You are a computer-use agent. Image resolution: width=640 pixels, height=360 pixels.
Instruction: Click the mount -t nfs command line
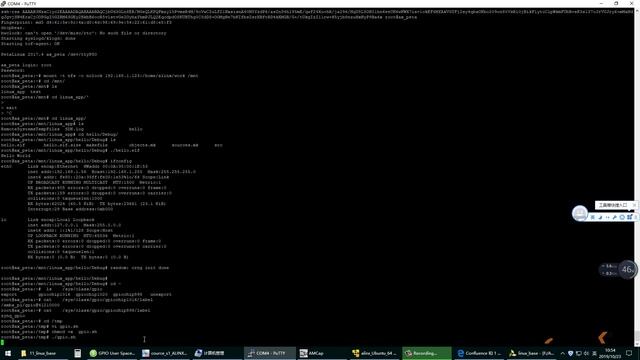(99, 76)
